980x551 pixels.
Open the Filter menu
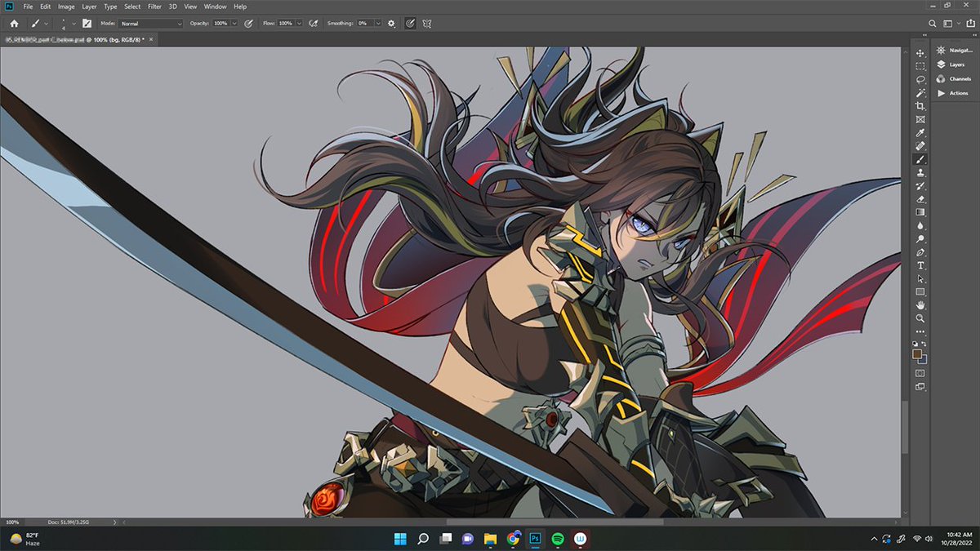[x=154, y=7]
